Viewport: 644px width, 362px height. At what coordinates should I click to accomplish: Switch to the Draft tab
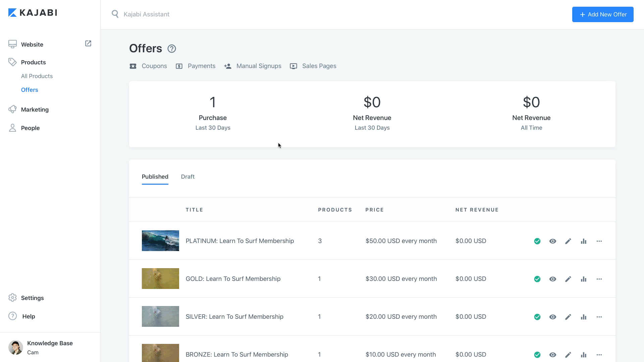pos(187,177)
